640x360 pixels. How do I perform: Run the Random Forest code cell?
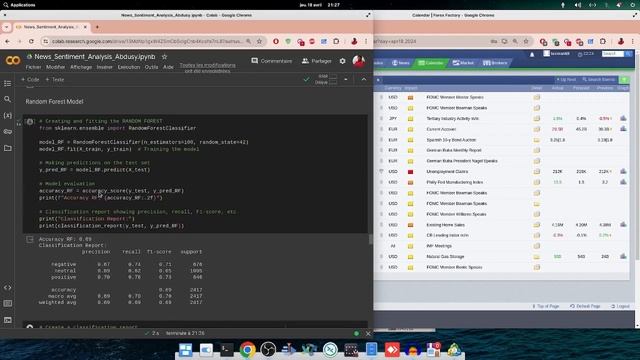coord(30,121)
